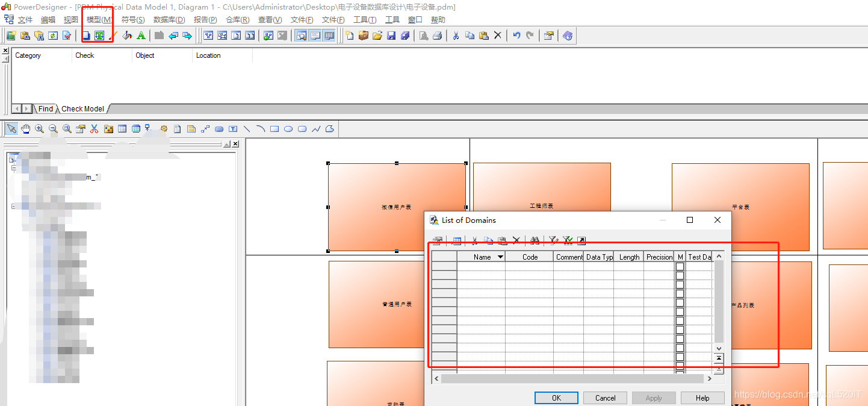868x406 pixels.
Task: Select the Polygon shape tool
Action: tap(330, 129)
